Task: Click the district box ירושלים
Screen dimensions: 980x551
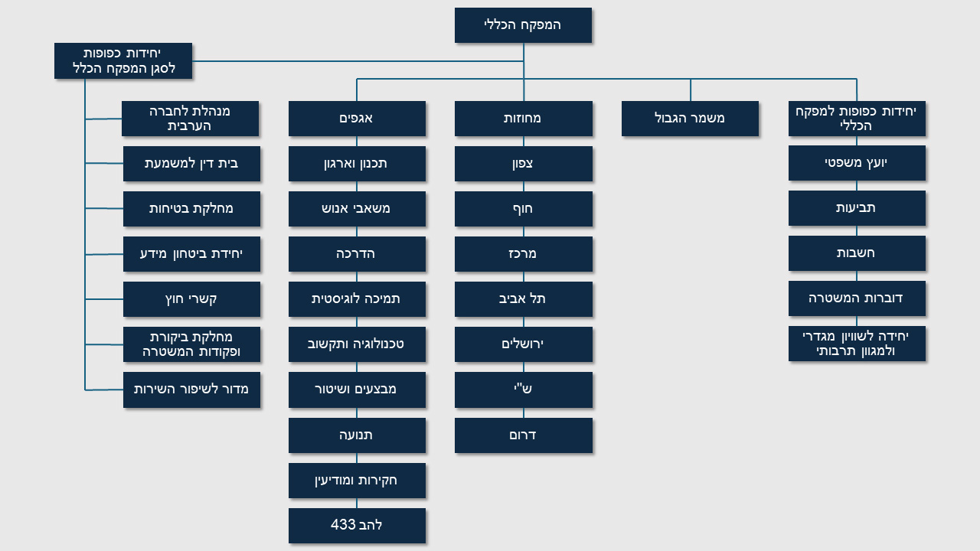Action: coord(523,344)
